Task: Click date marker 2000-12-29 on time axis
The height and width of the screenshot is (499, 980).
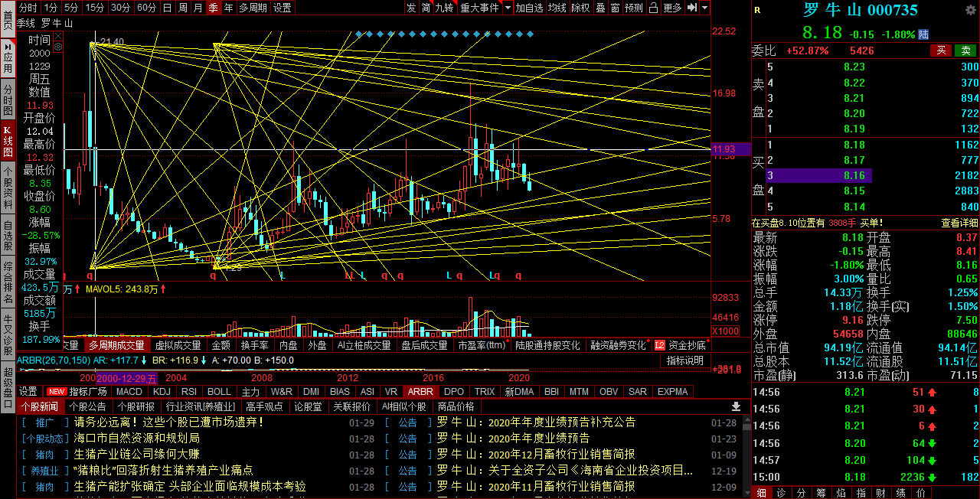Action: pos(126,378)
